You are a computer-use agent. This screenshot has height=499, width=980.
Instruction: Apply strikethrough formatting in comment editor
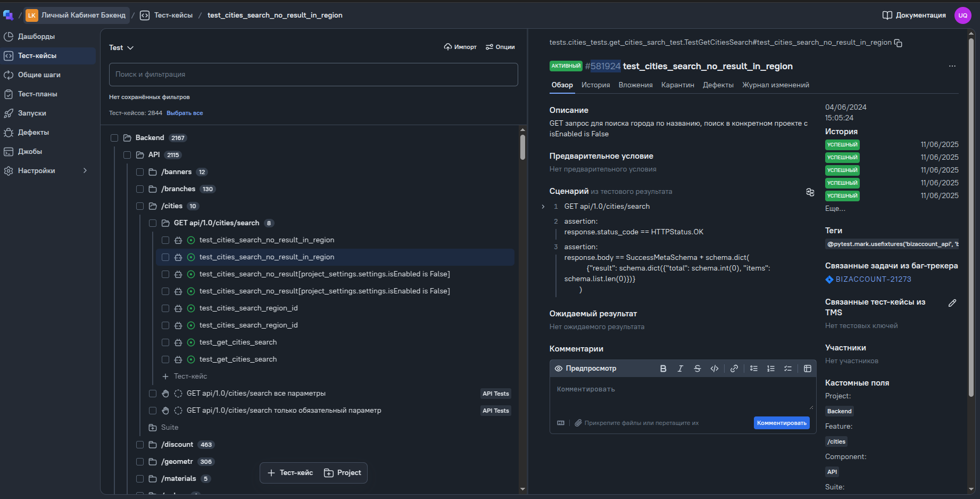pyautogui.click(x=697, y=369)
